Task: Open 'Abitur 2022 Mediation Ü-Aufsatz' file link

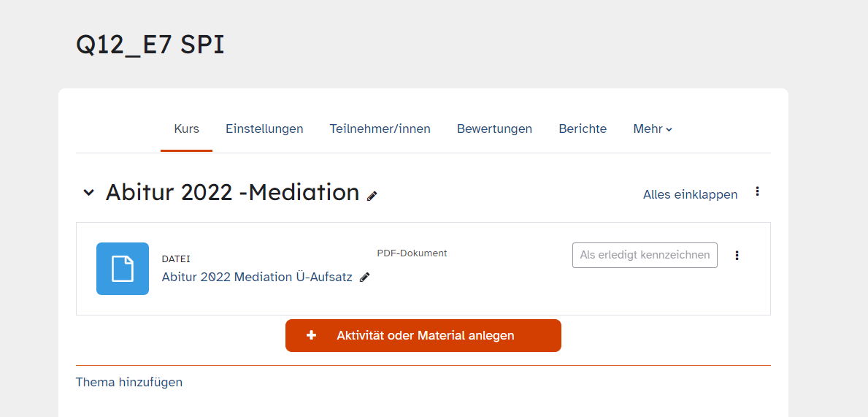Action: (257, 278)
